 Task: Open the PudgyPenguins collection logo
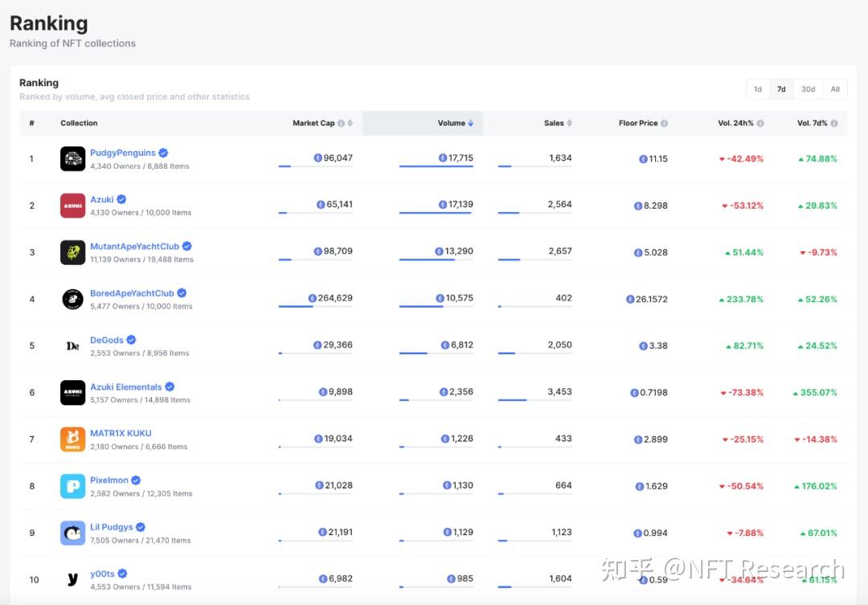point(72,159)
